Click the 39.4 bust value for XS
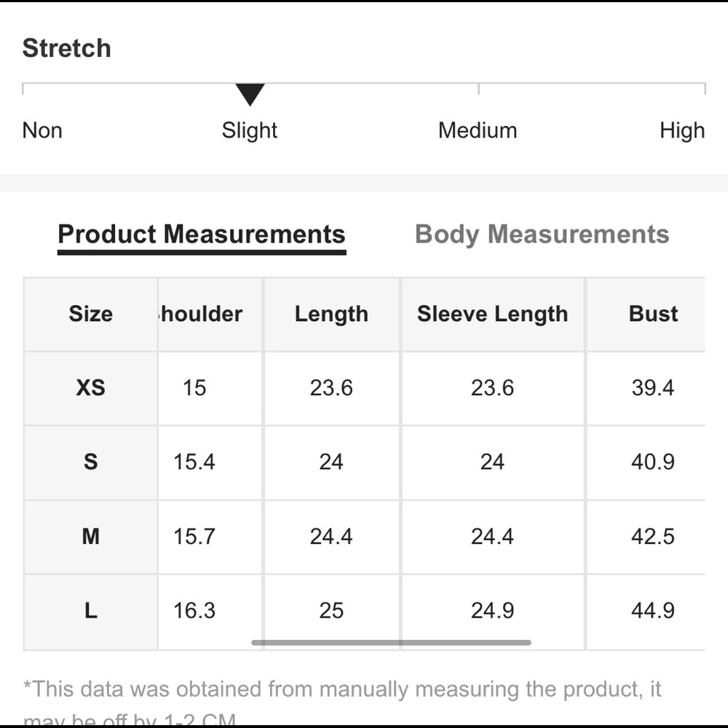Image resolution: width=728 pixels, height=728 pixels. pyautogui.click(x=653, y=388)
